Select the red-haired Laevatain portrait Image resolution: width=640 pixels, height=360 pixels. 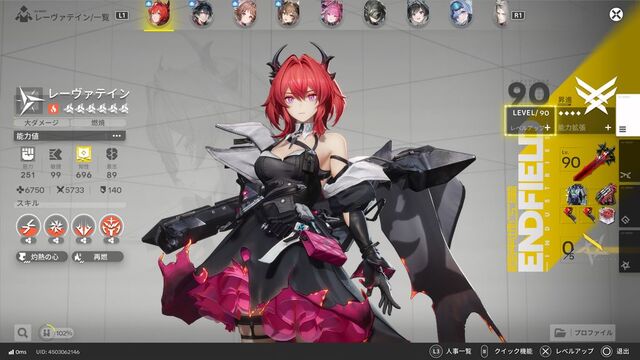(158, 14)
